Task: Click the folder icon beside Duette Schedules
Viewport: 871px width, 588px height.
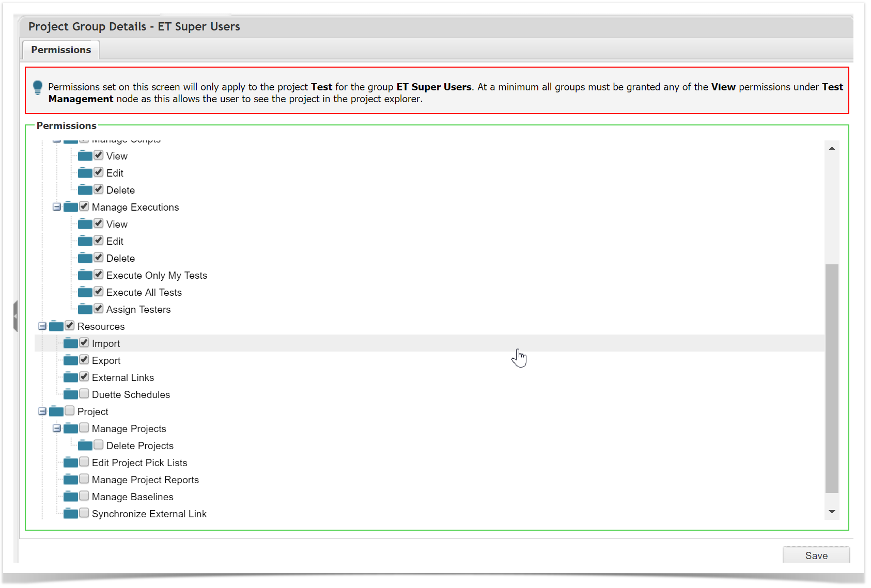Action: click(71, 395)
